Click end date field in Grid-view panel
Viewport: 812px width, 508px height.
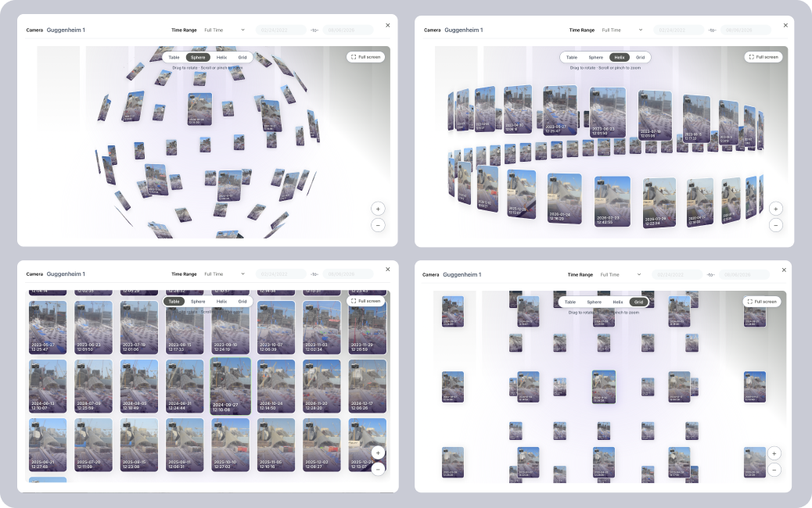pyautogui.click(x=744, y=274)
